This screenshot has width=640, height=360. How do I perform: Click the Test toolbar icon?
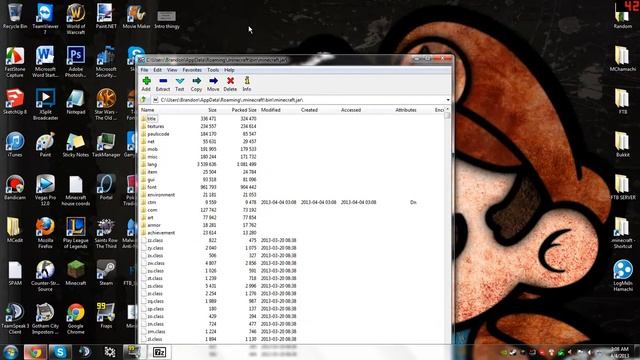click(x=180, y=84)
